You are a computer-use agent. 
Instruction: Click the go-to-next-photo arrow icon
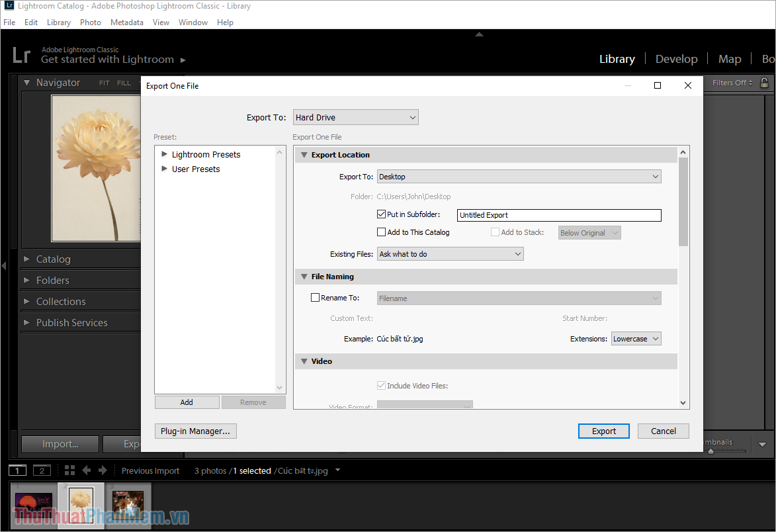[103, 470]
